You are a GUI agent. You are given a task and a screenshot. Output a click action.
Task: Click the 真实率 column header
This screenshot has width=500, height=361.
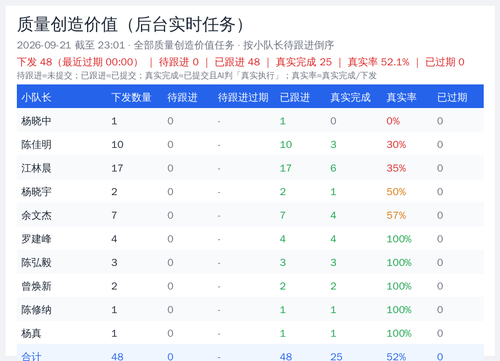401,97
